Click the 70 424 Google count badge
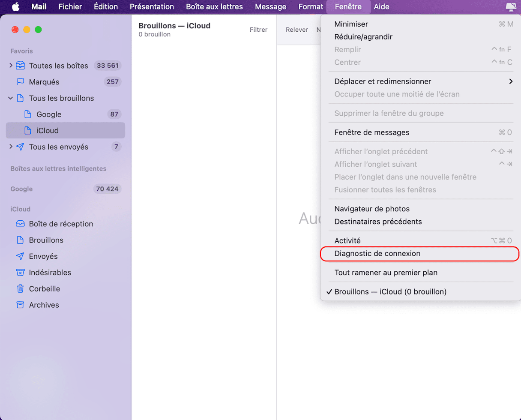521x420 pixels. (x=108, y=189)
